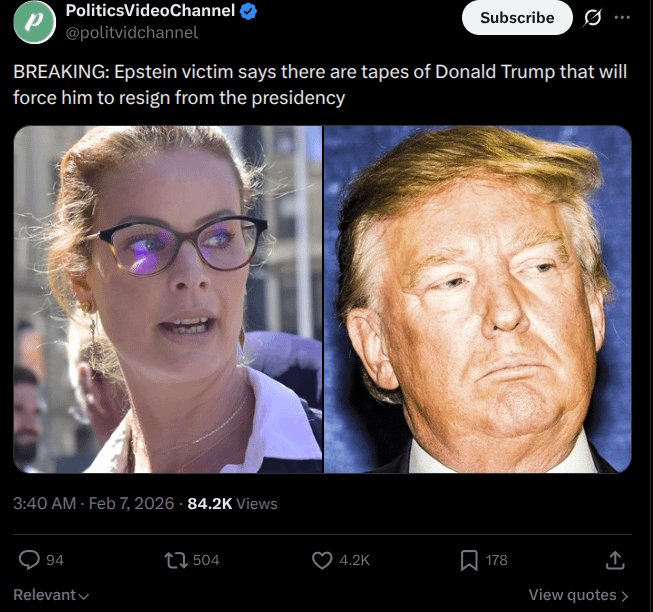This screenshot has width=653, height=612.
Task: Open the 3:40 AM Feb 7 timestamp
Action: 94,503
